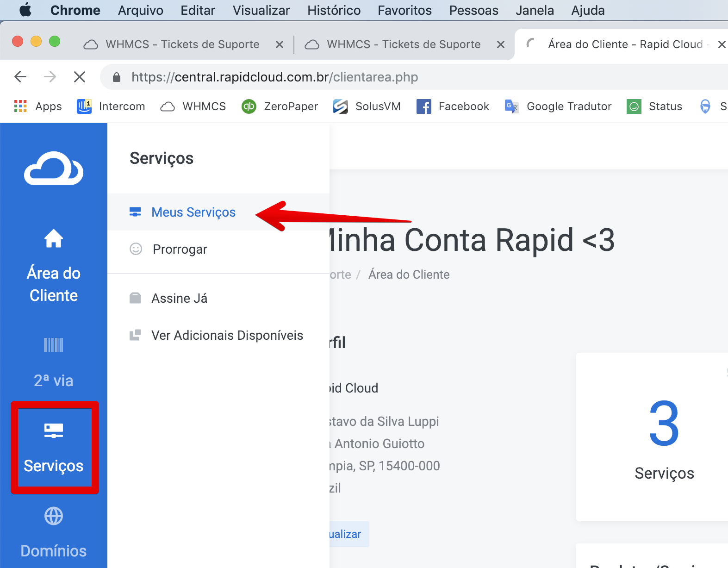Image resolution: width=728 pixels, height=568 pixels.
Task: Click the Minha Conta Rapid <3 heading
Action: click(472, 240)
